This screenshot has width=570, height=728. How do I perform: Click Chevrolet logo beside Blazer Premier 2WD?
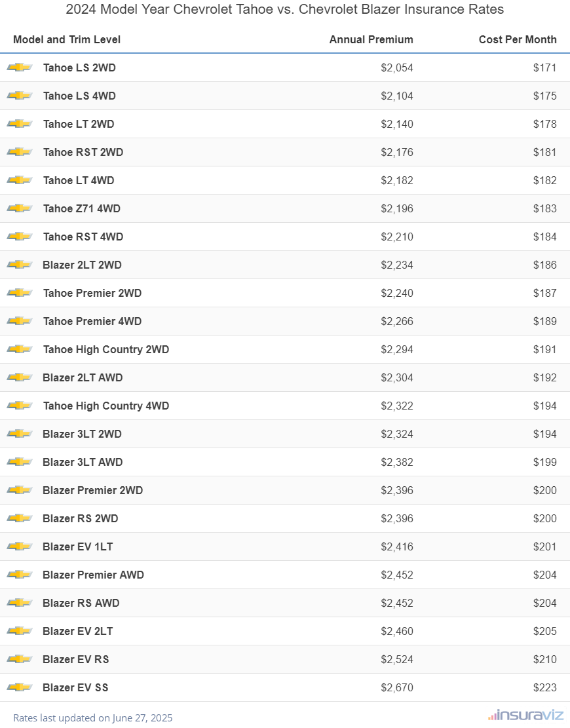20,490
